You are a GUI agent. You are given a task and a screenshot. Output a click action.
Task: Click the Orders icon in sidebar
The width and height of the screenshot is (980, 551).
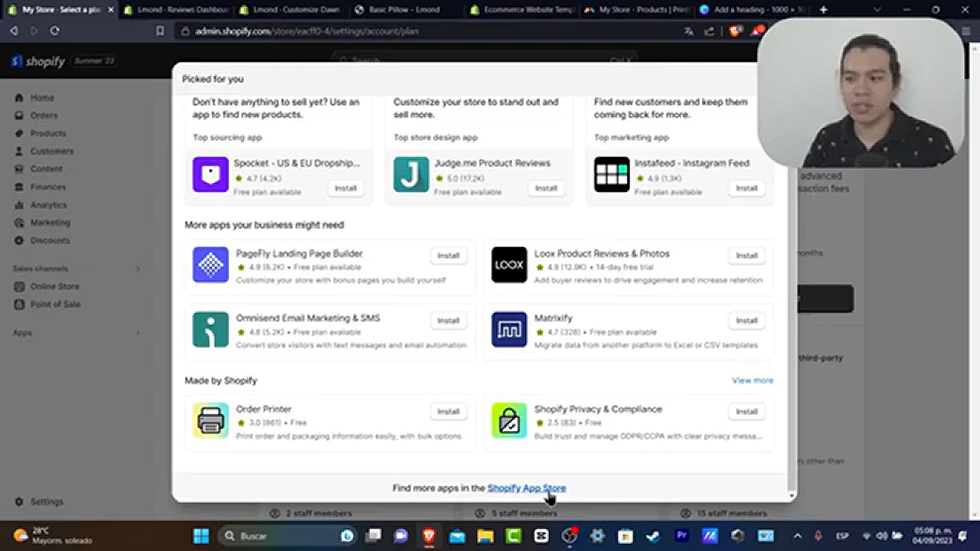click(19, 115)
